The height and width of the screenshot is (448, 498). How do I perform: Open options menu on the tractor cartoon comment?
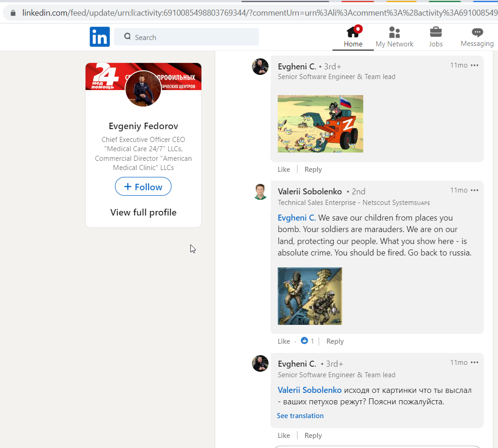[x=475, y=65]
